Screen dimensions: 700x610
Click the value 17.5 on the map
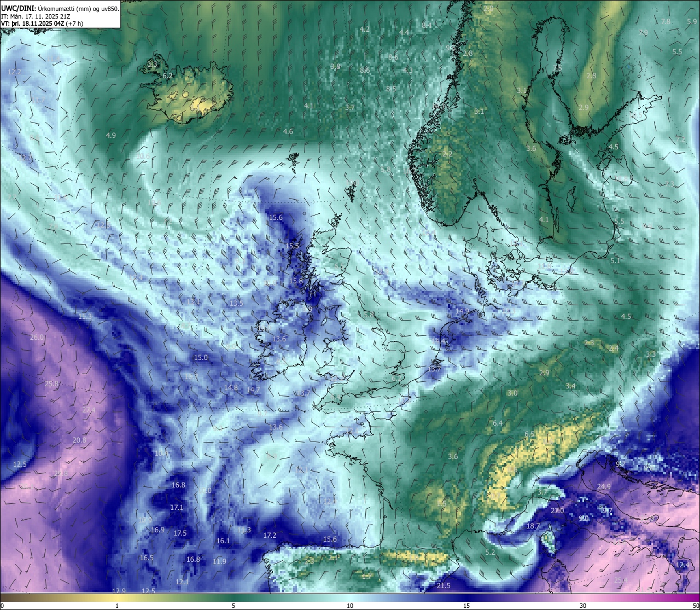pyautogui.click(x=180, y=533)
